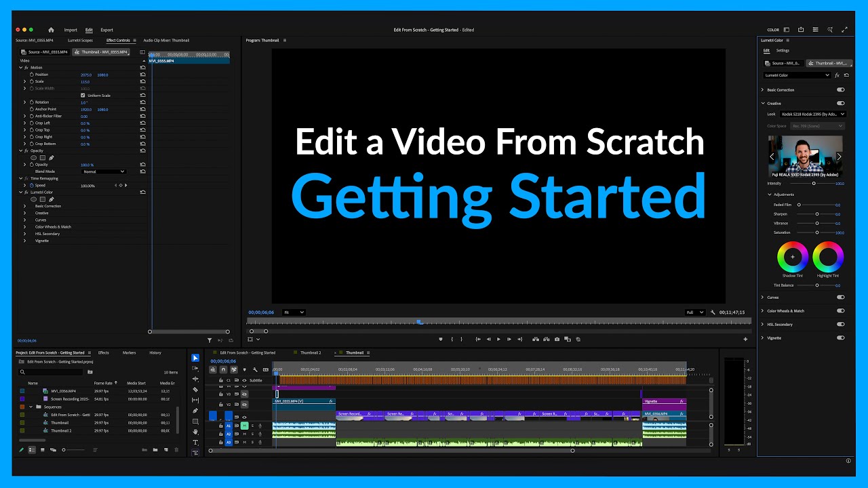Select the Selection tool in the timeline toolbar
Image resolution: width=868 pixels, height=488 pixels.
[x=195, y=358]
